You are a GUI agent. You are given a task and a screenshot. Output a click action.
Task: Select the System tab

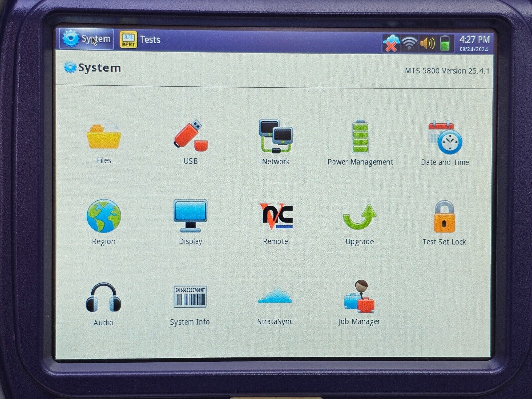click(x=86, y=39)
